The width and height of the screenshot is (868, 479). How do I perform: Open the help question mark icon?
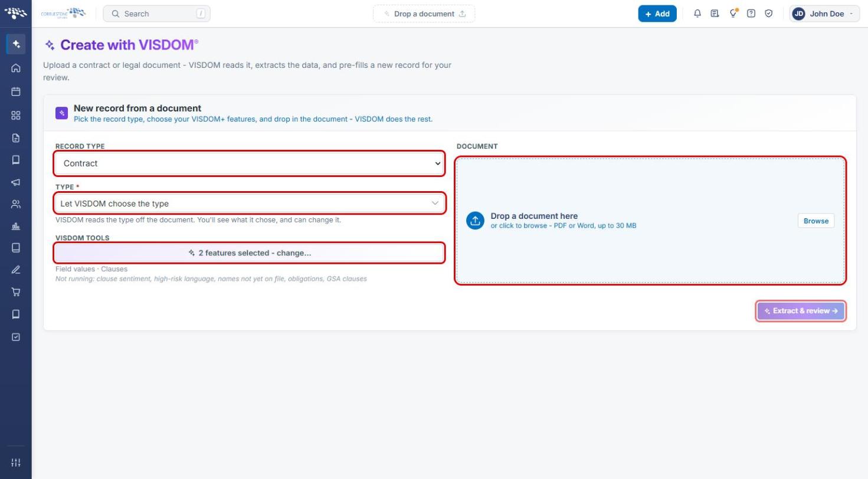coord(751,14)
